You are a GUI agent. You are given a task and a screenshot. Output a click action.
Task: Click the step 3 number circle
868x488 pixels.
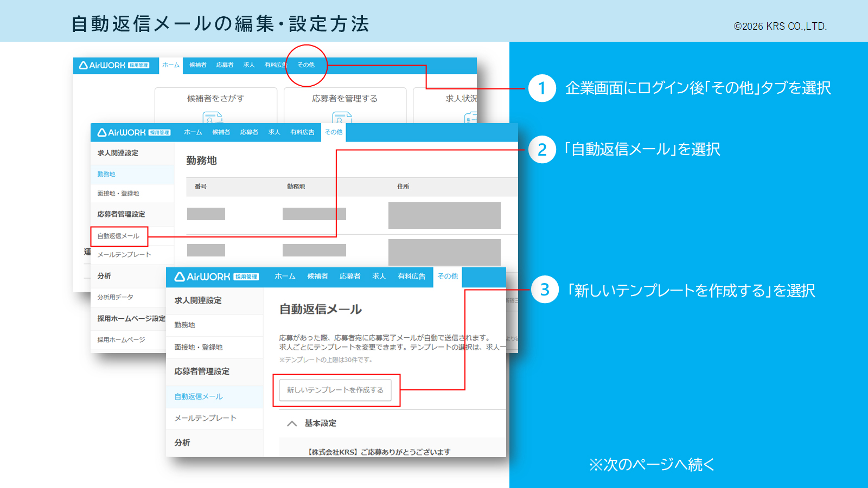pyautogui.click(x=544, y=290)
